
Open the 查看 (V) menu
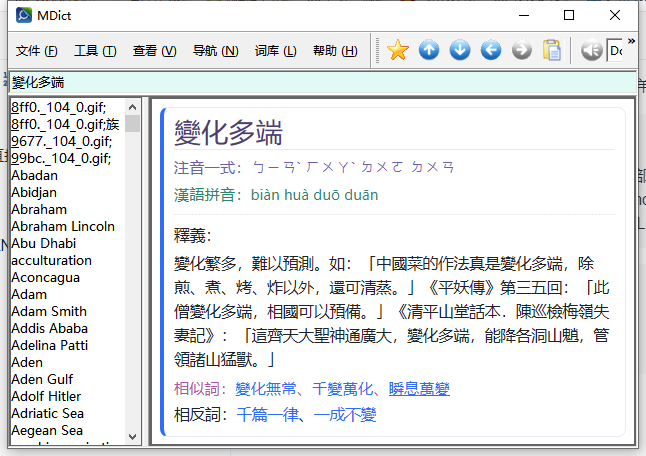pos(154,51)
